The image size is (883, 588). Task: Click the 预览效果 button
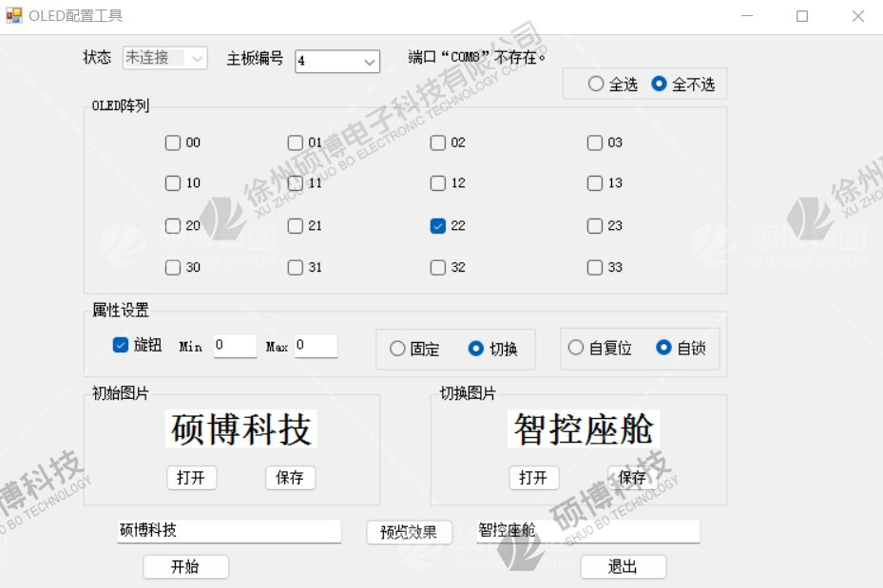(409, 532)
